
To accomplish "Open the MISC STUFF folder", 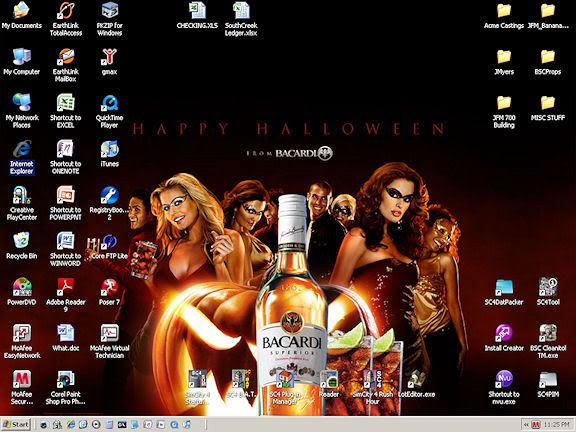I will tap(548, 107).
